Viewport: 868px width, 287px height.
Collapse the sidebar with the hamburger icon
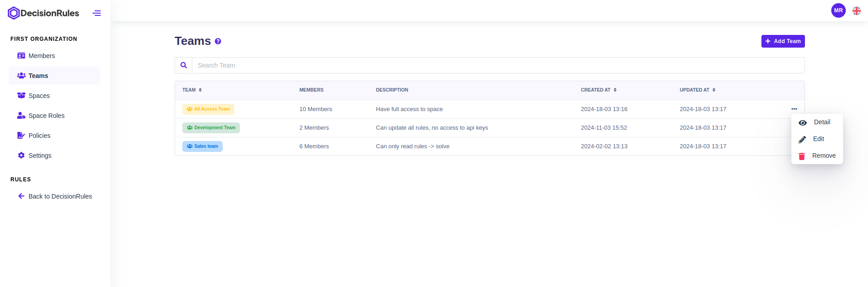coord(97,13)
